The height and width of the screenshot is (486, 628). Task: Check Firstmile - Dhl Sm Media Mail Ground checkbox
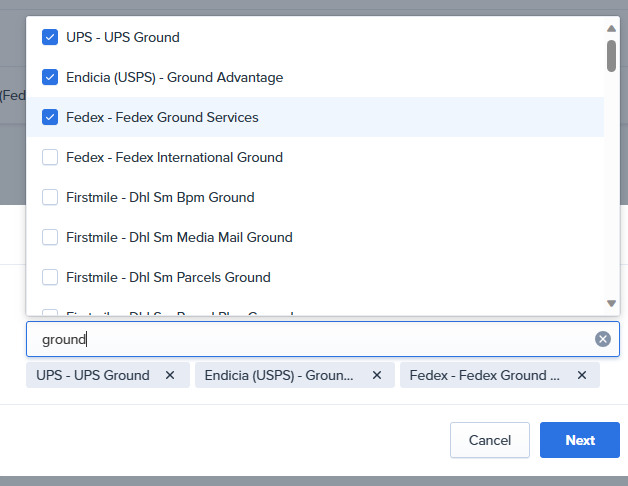[50, 237]
